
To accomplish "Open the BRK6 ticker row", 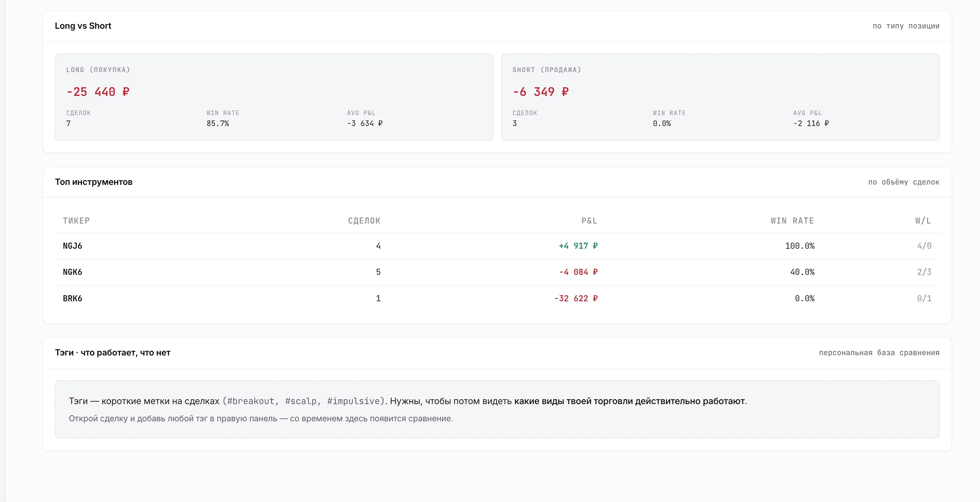I will coord(497,298).
